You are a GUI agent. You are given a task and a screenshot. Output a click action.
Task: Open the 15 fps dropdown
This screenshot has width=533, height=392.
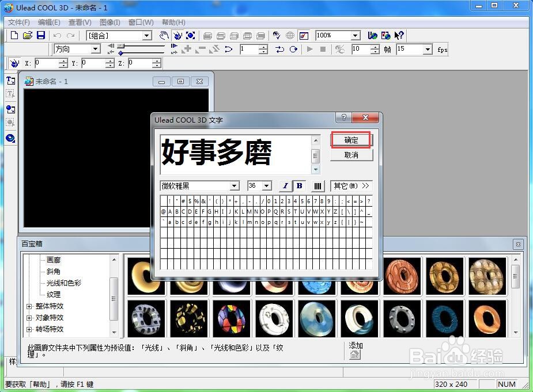coord(428,50)
